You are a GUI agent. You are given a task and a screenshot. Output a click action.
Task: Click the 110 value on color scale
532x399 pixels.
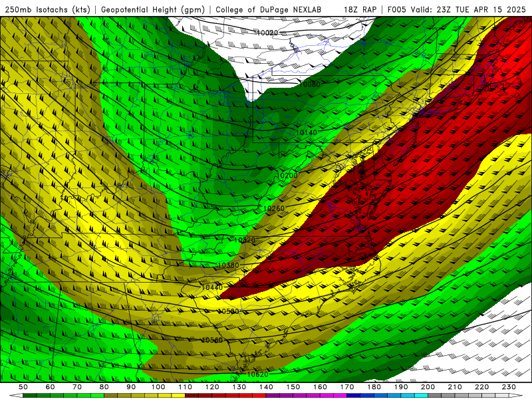point(186,387)
